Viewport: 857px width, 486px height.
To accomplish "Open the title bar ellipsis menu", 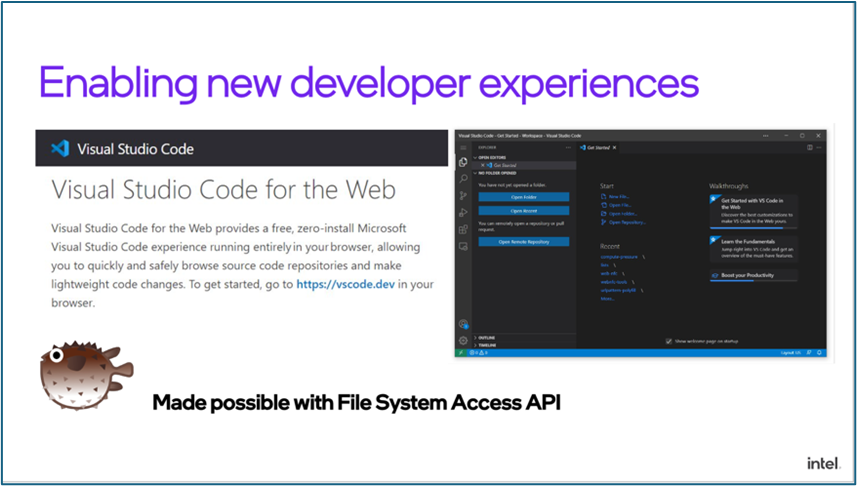I will (x=765, y=135).
